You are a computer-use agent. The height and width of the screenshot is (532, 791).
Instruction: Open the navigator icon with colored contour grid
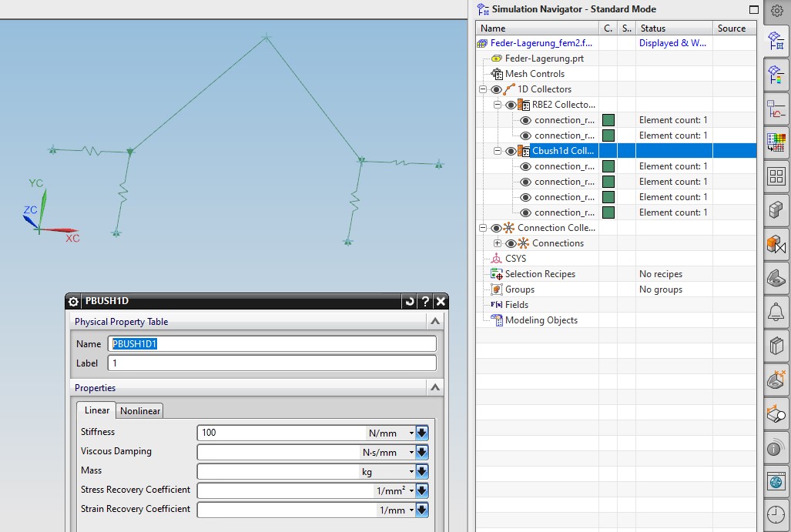coord(776,142)
